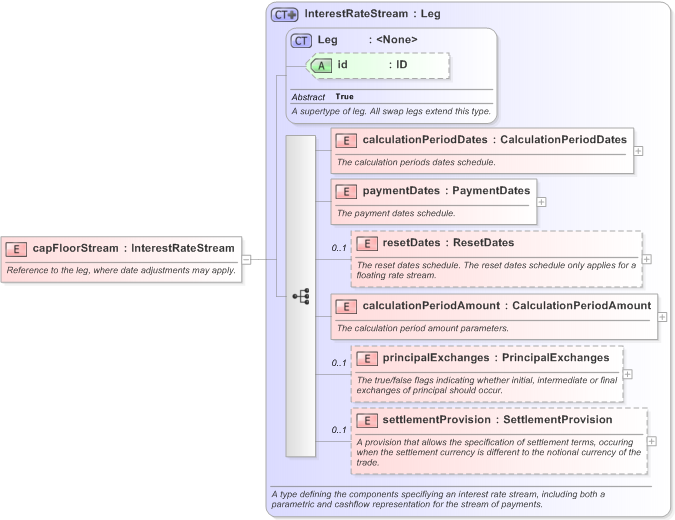Click the E icon of capFloorStream
This screenshot has height=520, width=675.
(16, 249)
